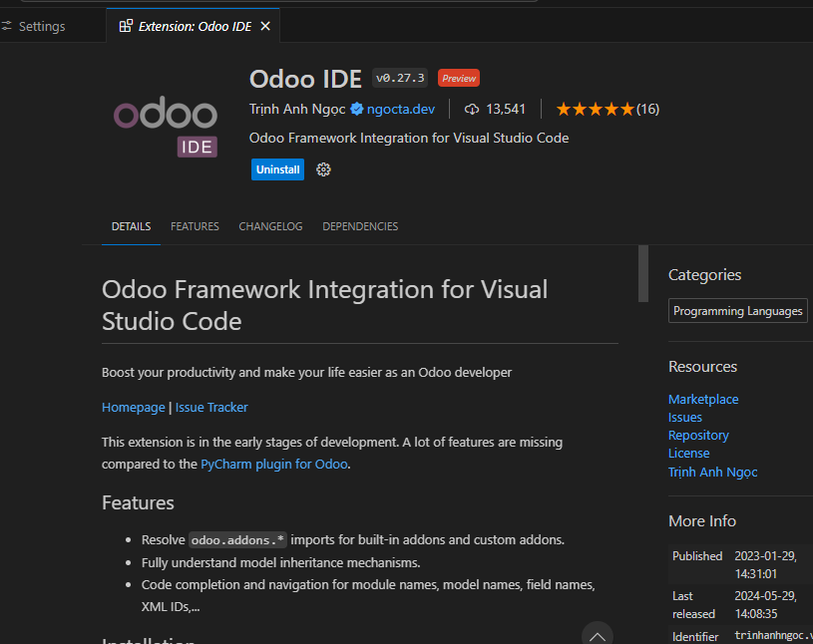The image size is (813, 644).
Task: Click the scroll-to-top arrow button
Action: click(x=598, y=635)
